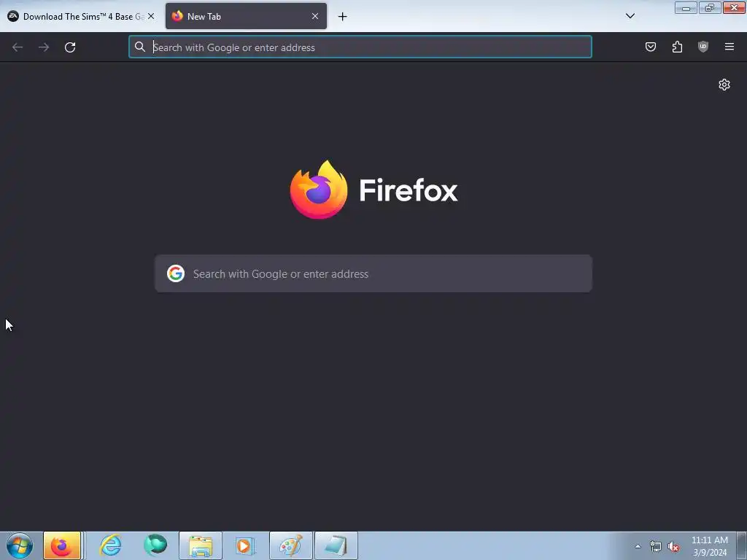This screenshot has width=747, height=560.
Task: Close the Download The Sims 4 tab
Action: point(151,16)
